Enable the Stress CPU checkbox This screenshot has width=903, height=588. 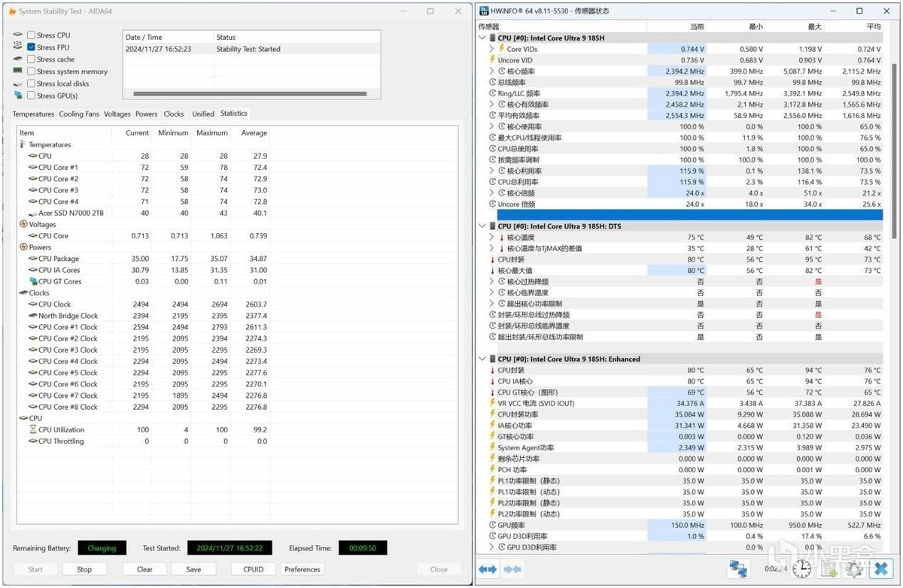coord(31,35)
